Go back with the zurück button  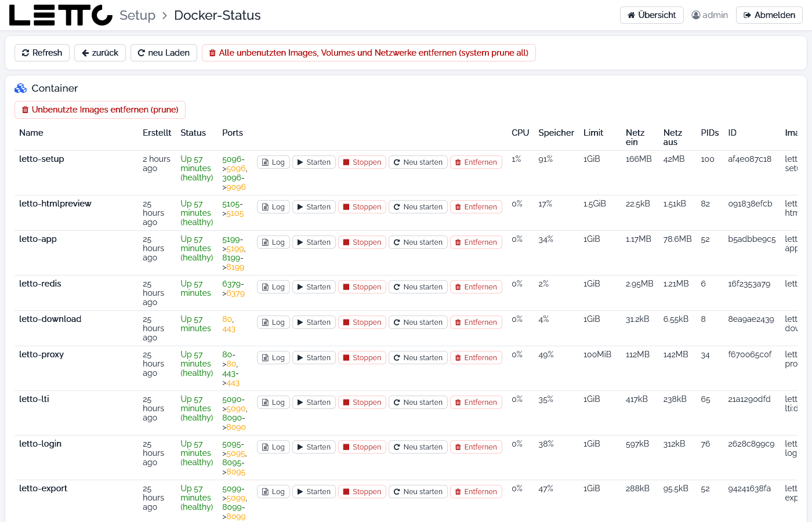click(x=100, y=53)
